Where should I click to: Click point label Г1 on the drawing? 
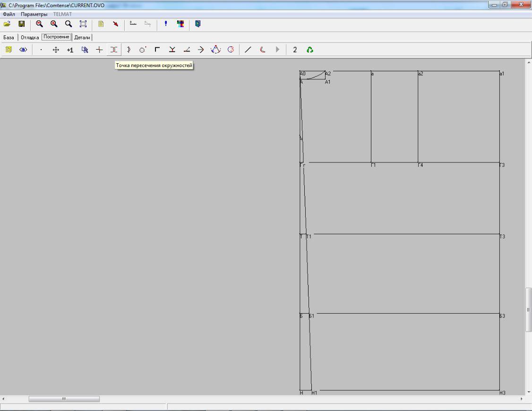[x=373, y=165]
